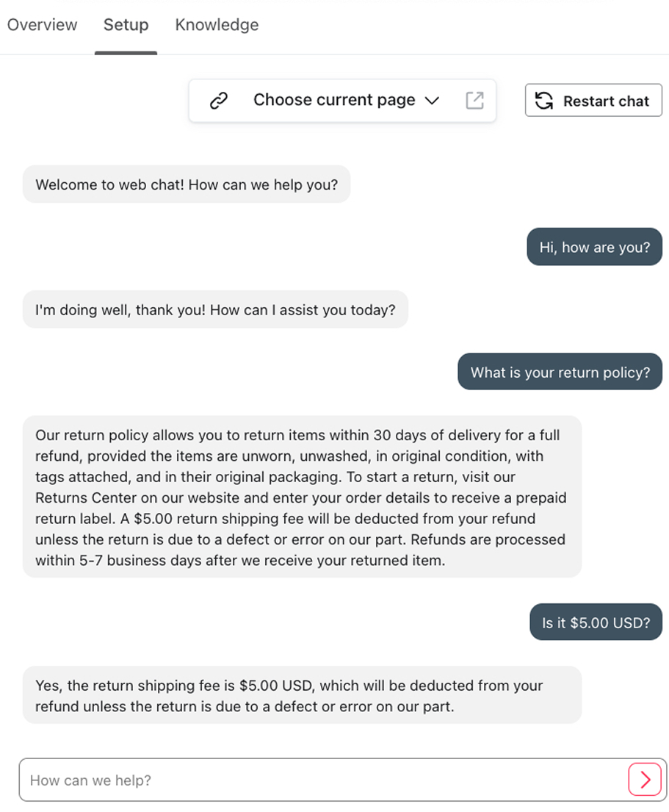Screen dimensions: 669x812
Task: Open the Knowledge tab
Action: coord(217,25)
